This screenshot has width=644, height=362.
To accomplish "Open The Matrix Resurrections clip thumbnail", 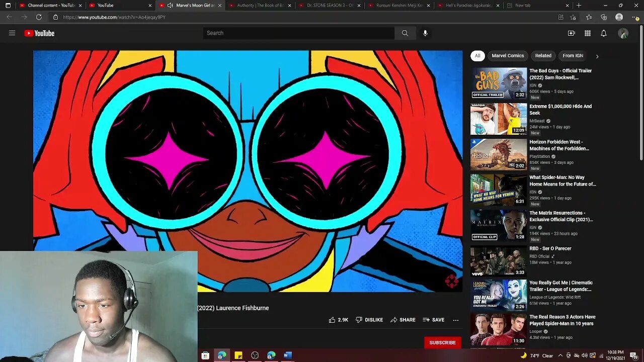I will (499, 226).
